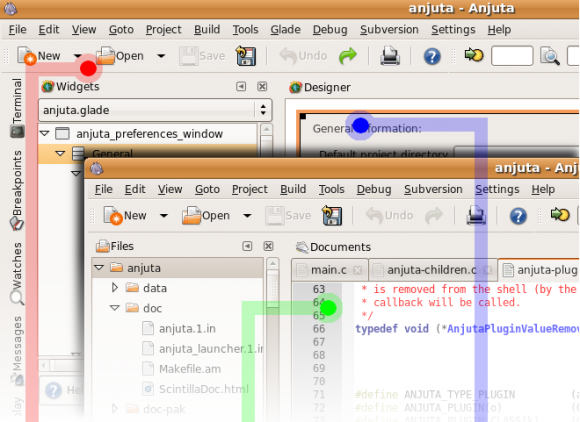Click the Save As floppy icon in back toolbar

pos(246,56)
